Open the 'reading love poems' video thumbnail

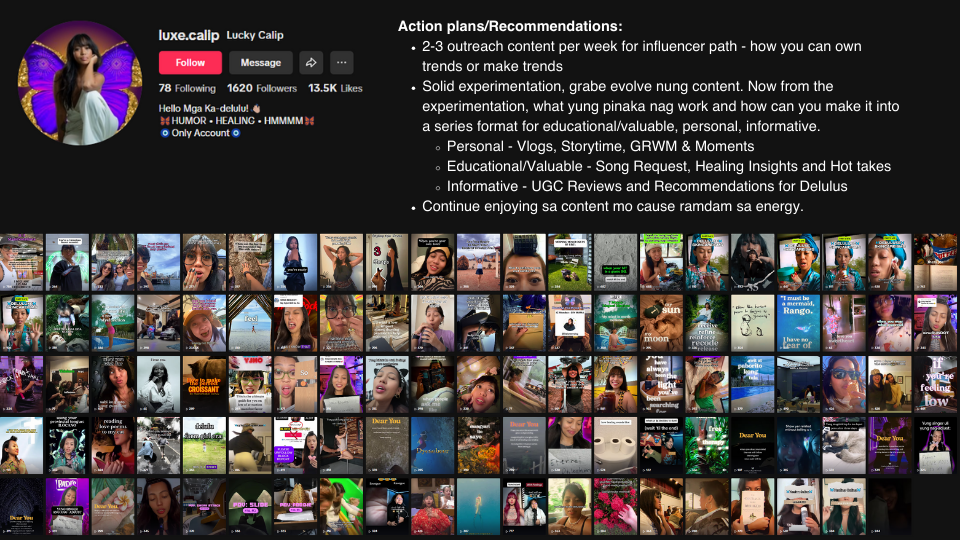(x=112, y=445)
